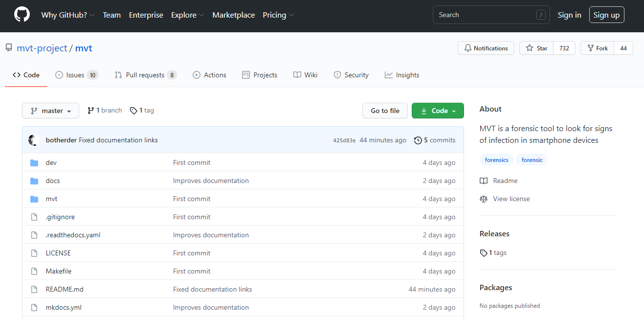Star the mvt repository
The image size is (644, 319).
pyautogui.click(x=536, y=48)
